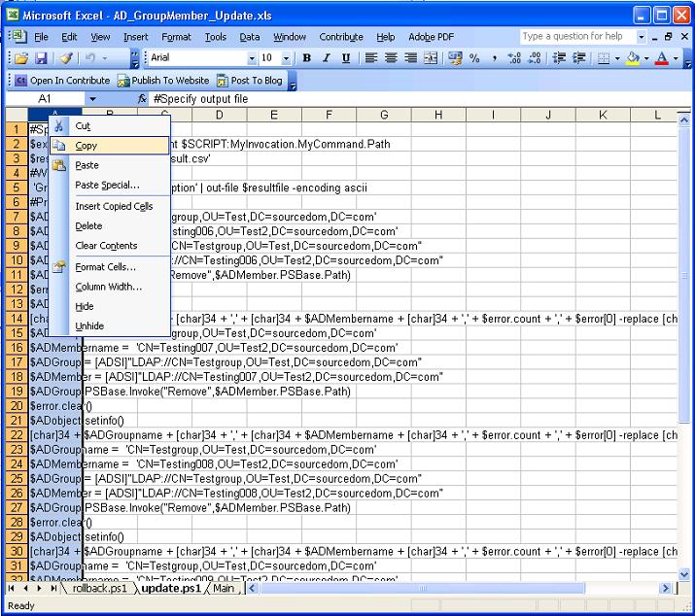Click the Open folder icon
This screenshot has height=616, width=695.
[21, 58]
